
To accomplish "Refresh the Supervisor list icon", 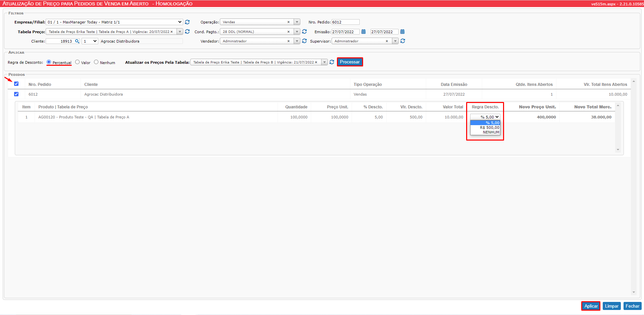I will 403,41.
